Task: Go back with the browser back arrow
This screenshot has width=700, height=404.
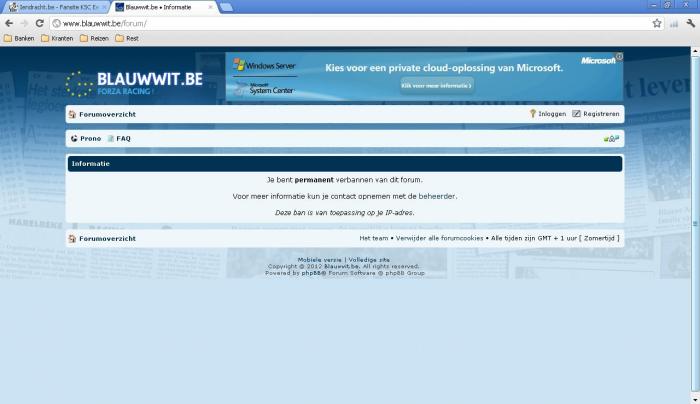Action: (x=9, y=23)
